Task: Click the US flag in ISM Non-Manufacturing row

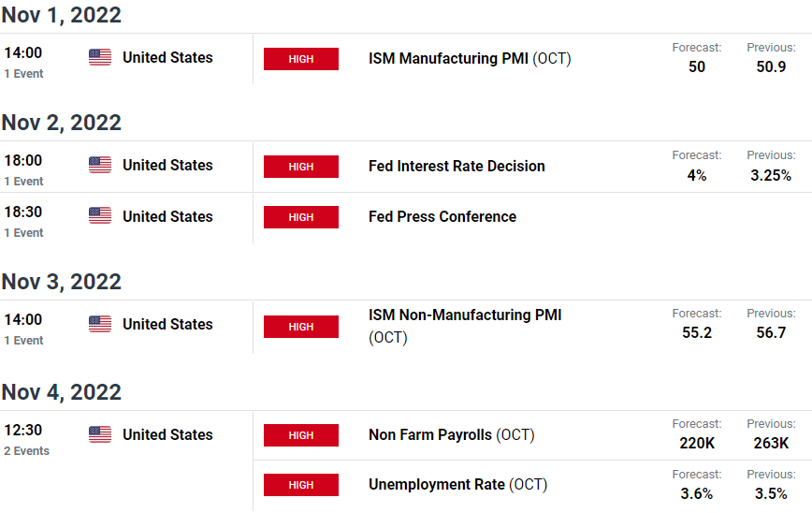Action: click(100, 325)
